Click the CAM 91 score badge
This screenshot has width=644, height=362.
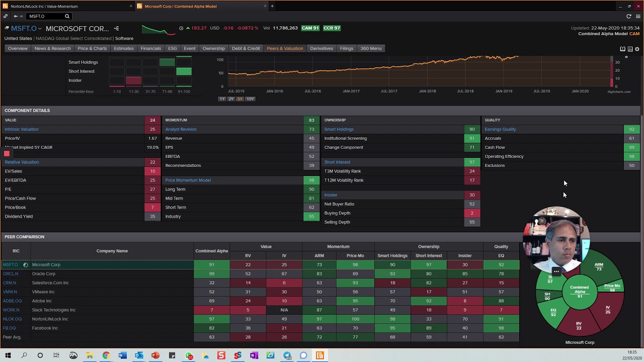tap(310, 28)
